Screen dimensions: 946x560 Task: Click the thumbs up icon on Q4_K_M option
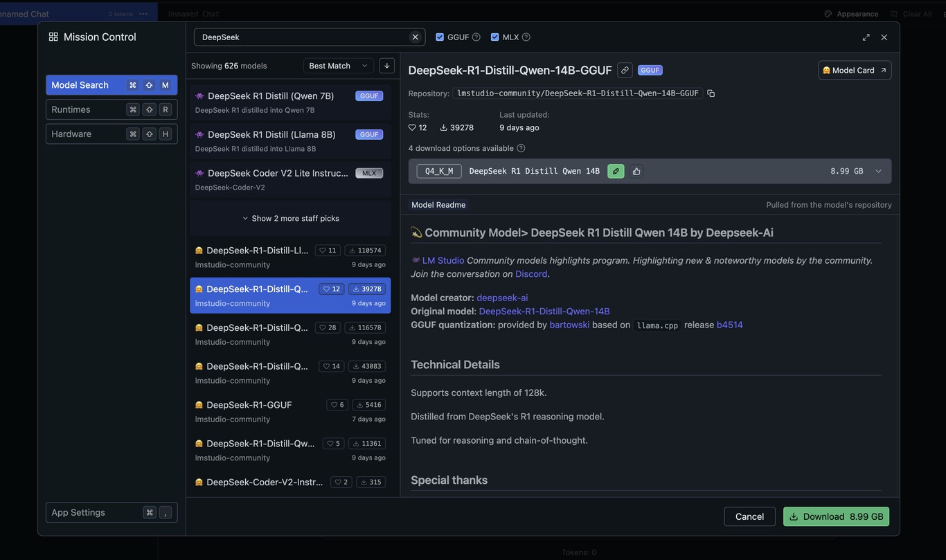[636, 170]
